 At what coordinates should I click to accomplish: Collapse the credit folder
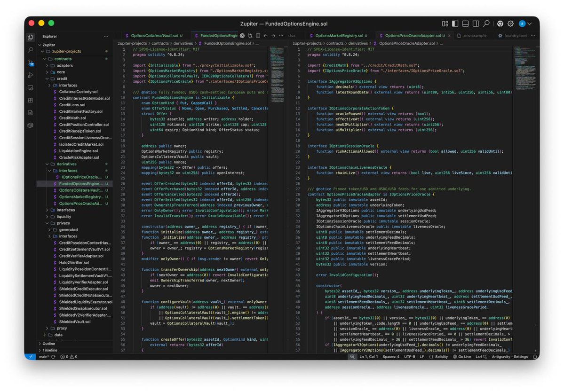point(62,78)
